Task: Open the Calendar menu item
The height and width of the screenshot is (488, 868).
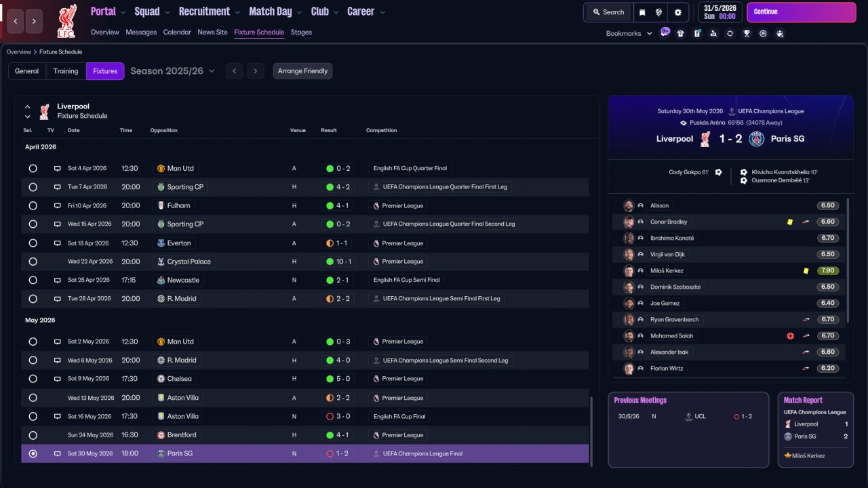Action: click(177, 32)
